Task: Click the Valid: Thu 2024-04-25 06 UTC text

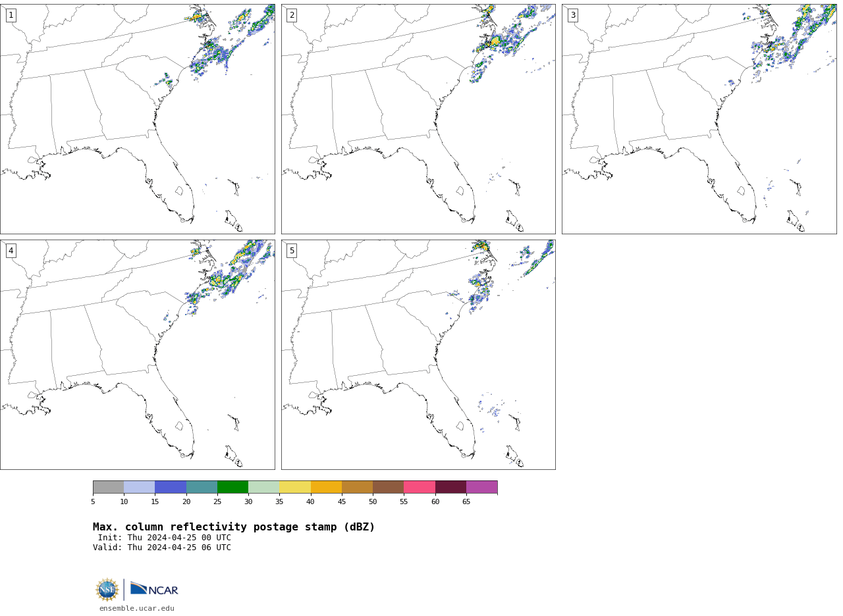Action: coord(162,548)
